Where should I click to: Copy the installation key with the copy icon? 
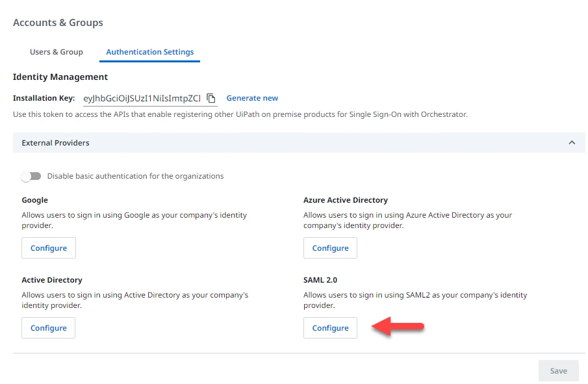[211, 98]
